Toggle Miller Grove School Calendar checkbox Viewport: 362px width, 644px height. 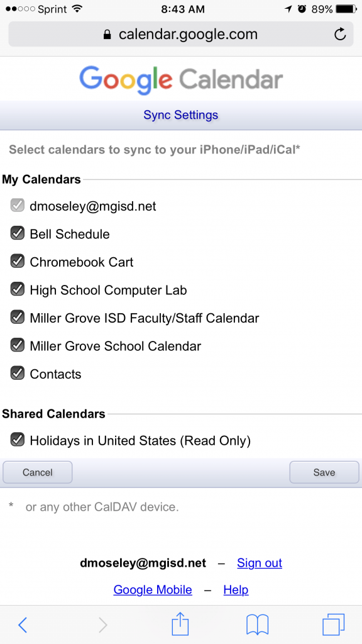click(x=17, y=345)
